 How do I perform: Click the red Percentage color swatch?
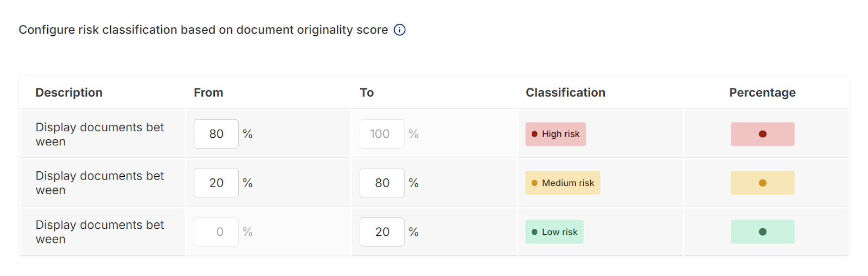click(x=762, y=134)
